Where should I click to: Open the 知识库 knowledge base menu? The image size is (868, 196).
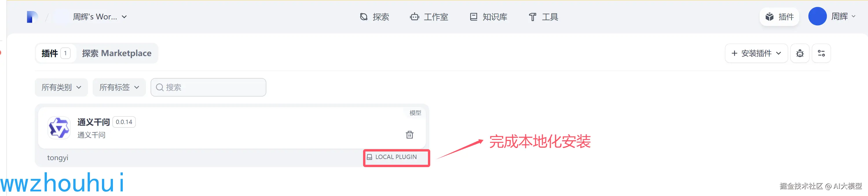[x=488, y=17]
